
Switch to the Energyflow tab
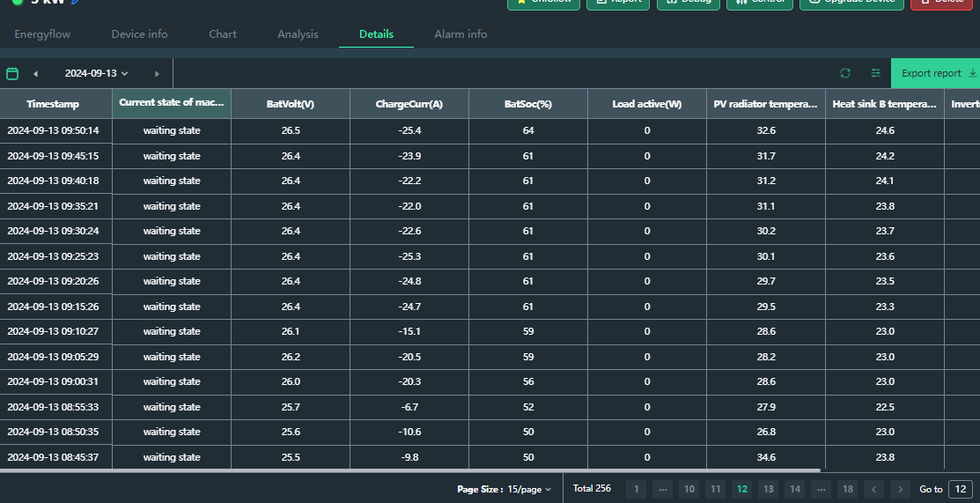click(42, 34)
